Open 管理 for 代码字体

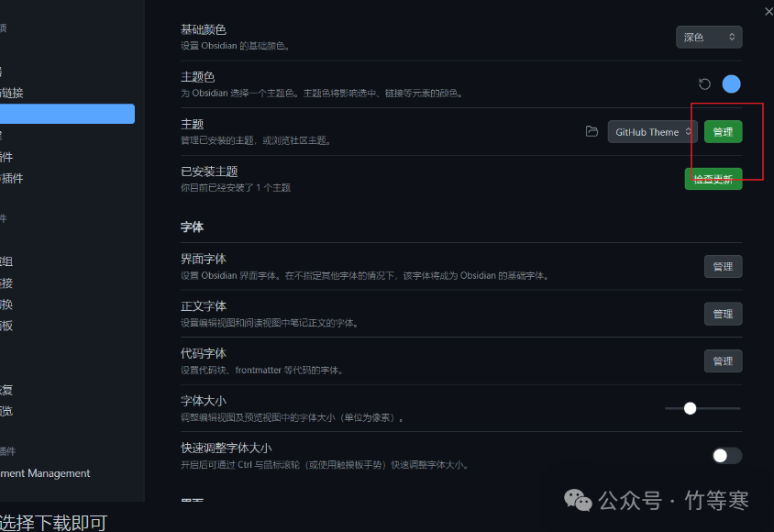tap(723, 360)
